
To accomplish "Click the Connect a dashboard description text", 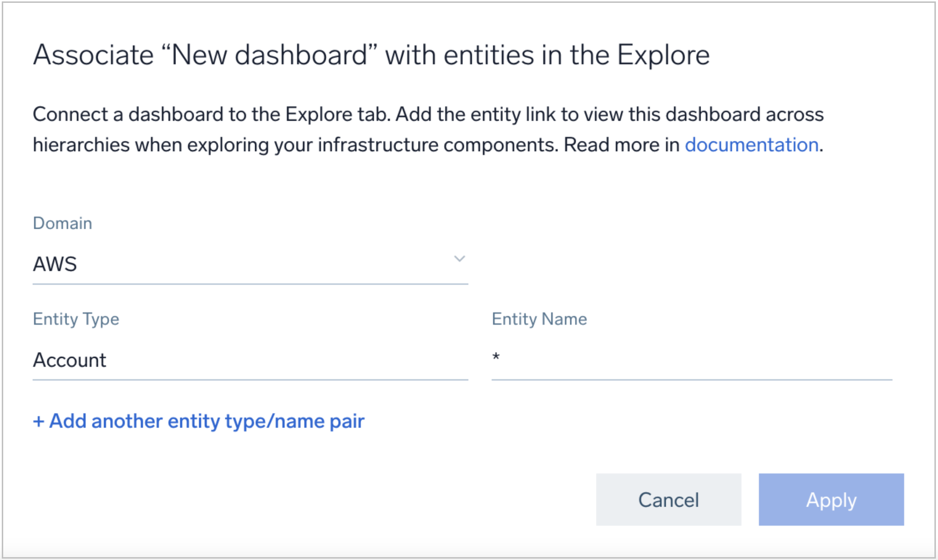I will (x=428, y=114).
